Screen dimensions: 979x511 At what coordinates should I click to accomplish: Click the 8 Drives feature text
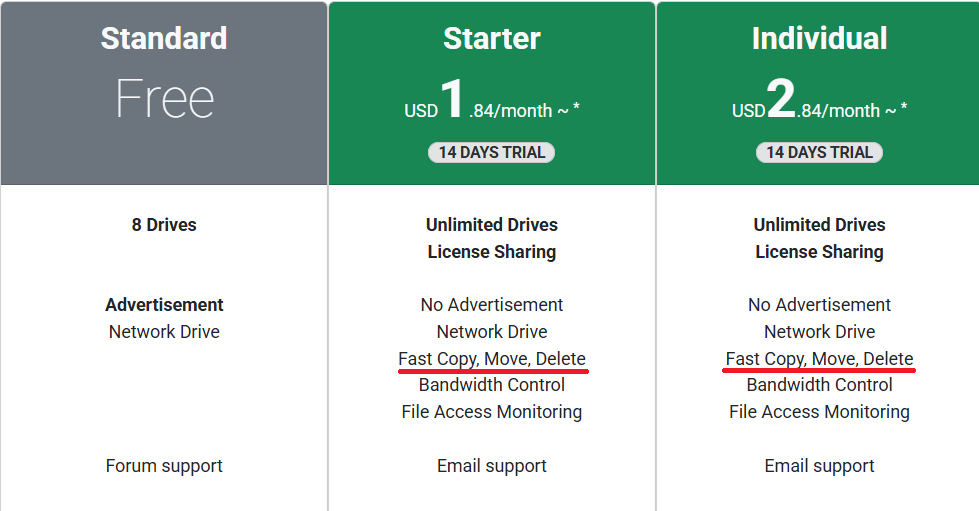[x=164, y=225]
